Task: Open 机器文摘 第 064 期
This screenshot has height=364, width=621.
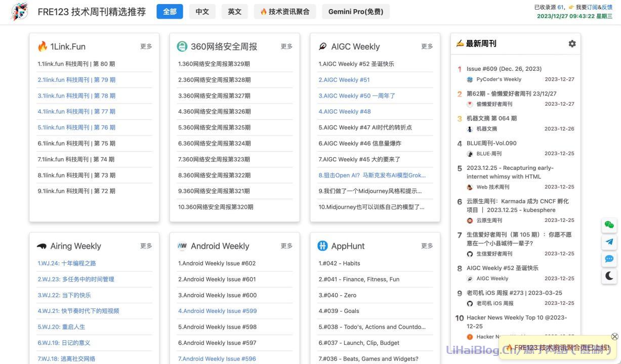Action: click(x=492, y=118)
